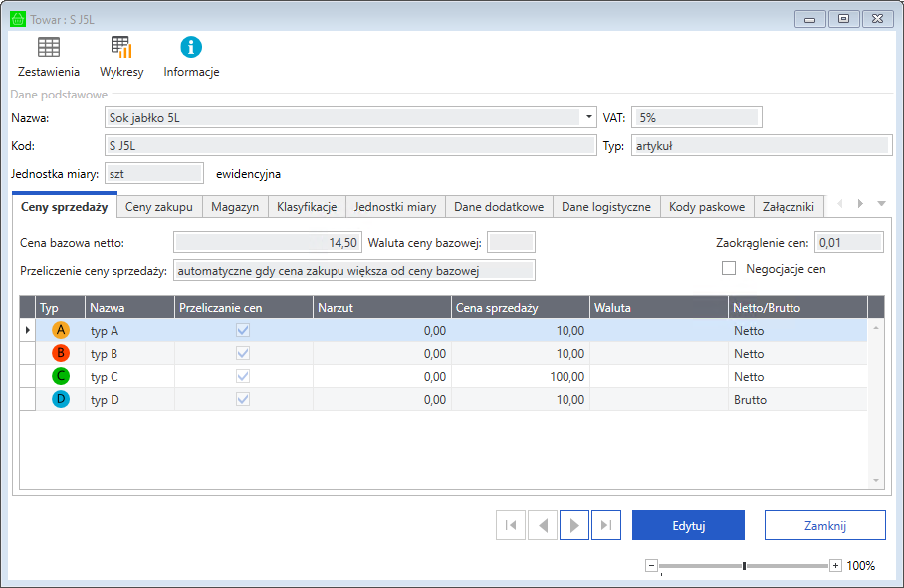Open the tab list overflow dropdown

coord(881,204)
